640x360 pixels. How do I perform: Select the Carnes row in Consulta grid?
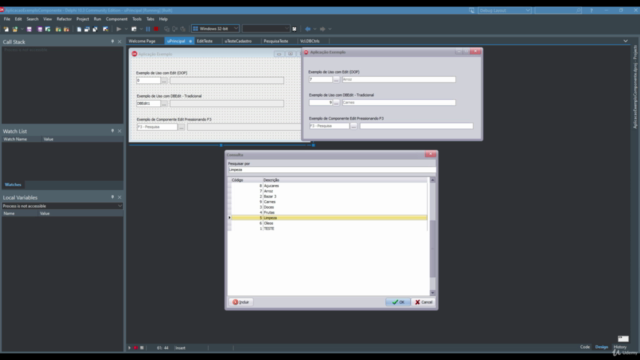click(x=329, y=202)
